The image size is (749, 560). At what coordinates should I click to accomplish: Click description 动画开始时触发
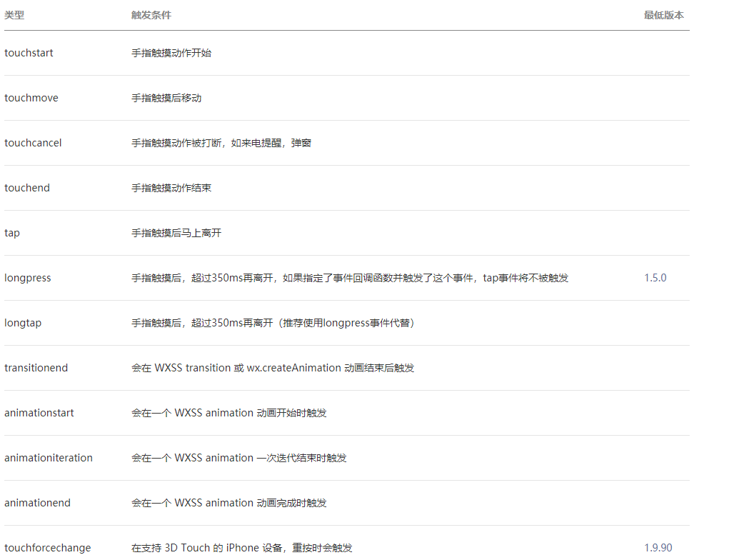tap(229, 413)
